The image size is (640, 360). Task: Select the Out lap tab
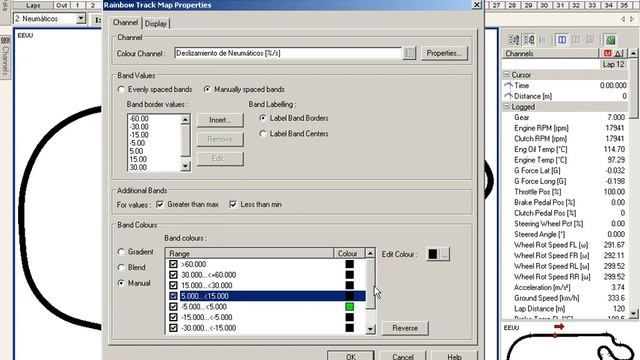(62, 5)
